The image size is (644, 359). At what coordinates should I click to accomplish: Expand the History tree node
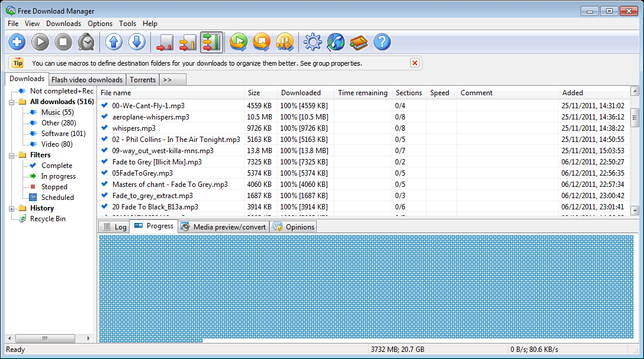[x=11, y=208]
